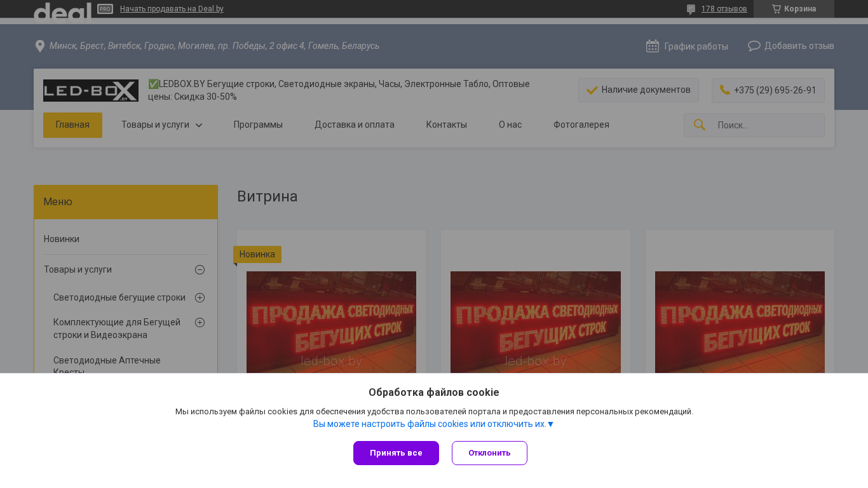This screenshot has height=488, width=868.
Task: Open Комплектующие для Бегущей строки и Видеоэкрана
Action: tap(117, 329)
